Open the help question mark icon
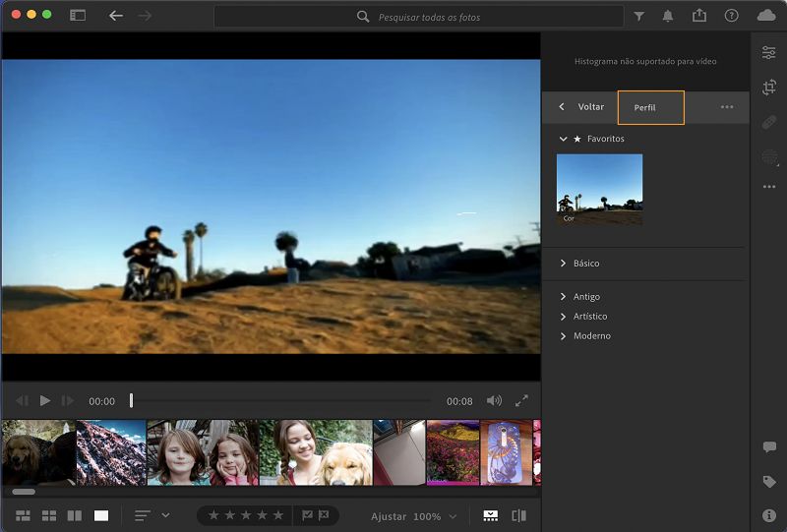787x532 pixels. (x=731, y=16)
